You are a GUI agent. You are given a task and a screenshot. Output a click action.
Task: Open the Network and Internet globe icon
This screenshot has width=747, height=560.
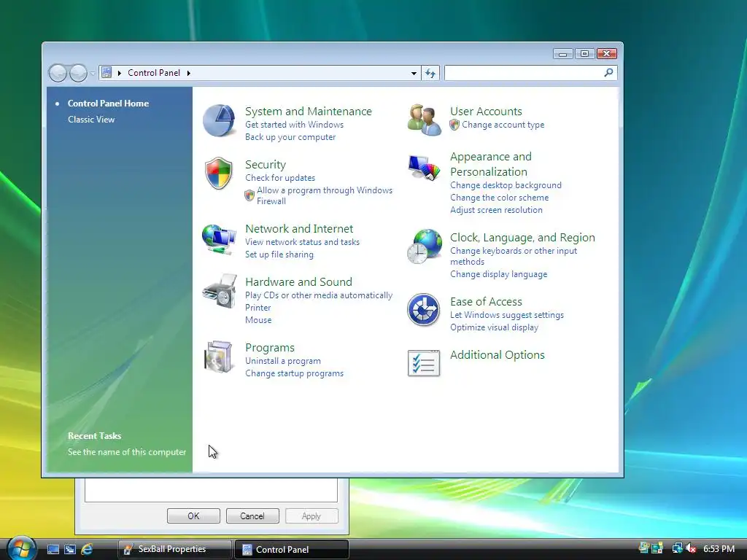pyautogui.click(x=219, y=239)
